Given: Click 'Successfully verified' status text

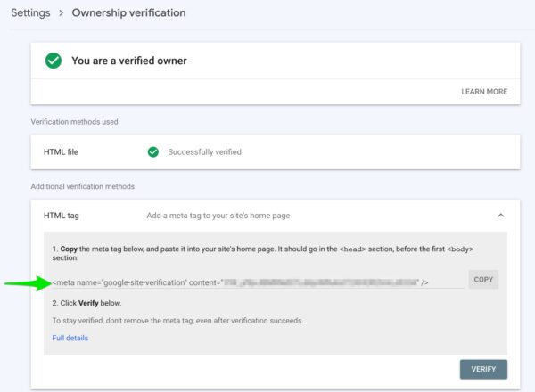Looking at the screenshot, I should point(205,152).
